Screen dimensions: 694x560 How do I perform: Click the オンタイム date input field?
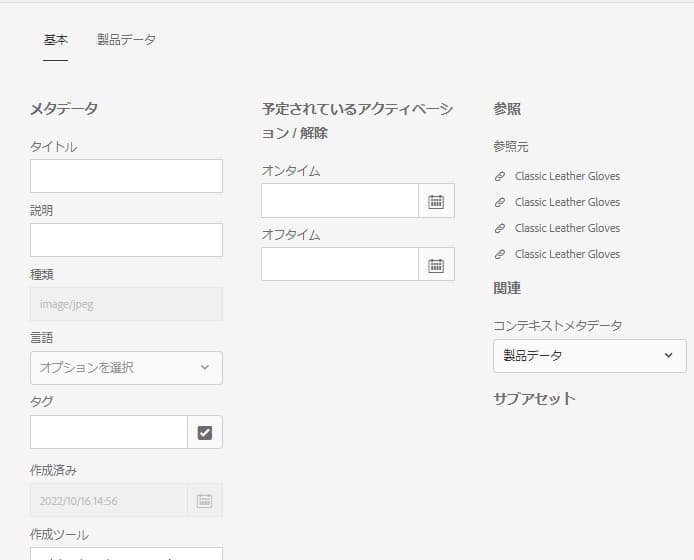tap(339, 201)
